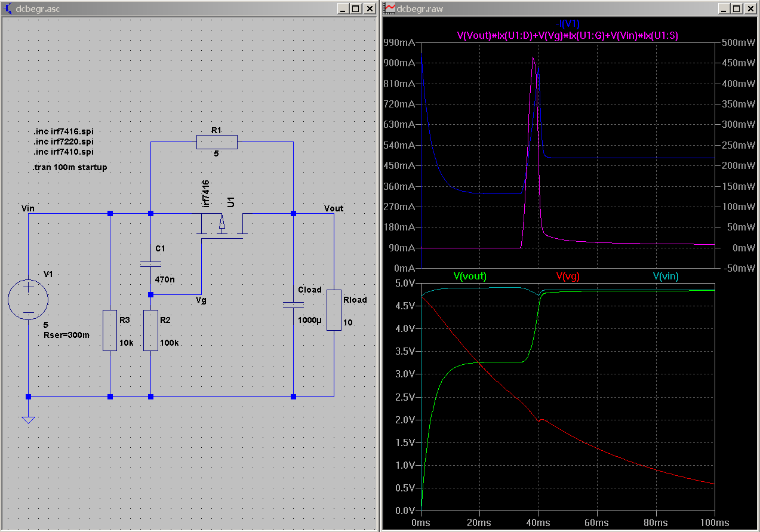Click the dcbegr.raw window waveform icon
Image resolution: width=760 pixels, height=532 pixels.
coord(389,8)
